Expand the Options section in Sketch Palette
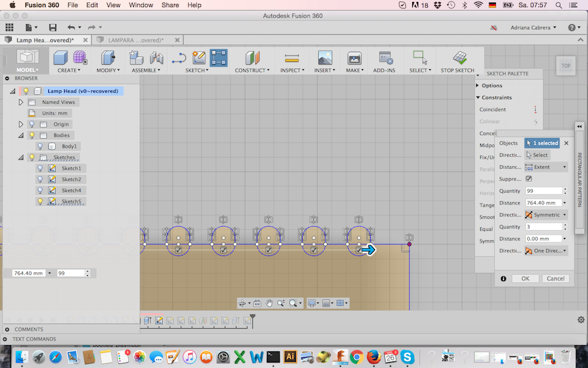588x368 pixels. [x=478, y=86]
